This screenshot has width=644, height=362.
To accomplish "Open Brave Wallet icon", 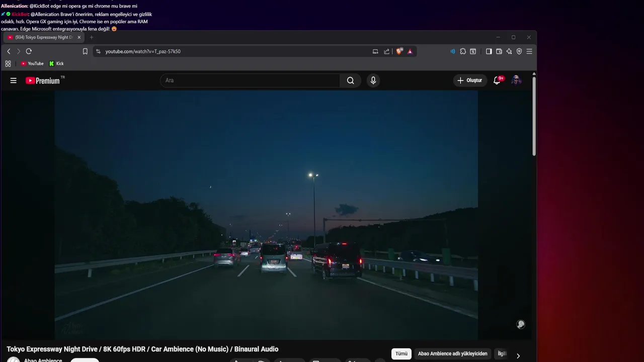I will tap(499, 51).
